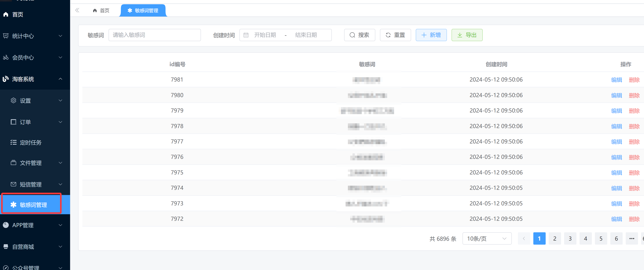Click 编辑 link for id 7981

point(616,80)
